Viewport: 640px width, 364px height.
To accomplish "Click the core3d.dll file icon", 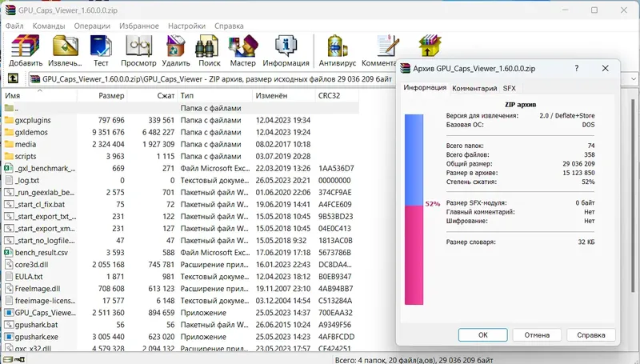I will click(9, 265).
